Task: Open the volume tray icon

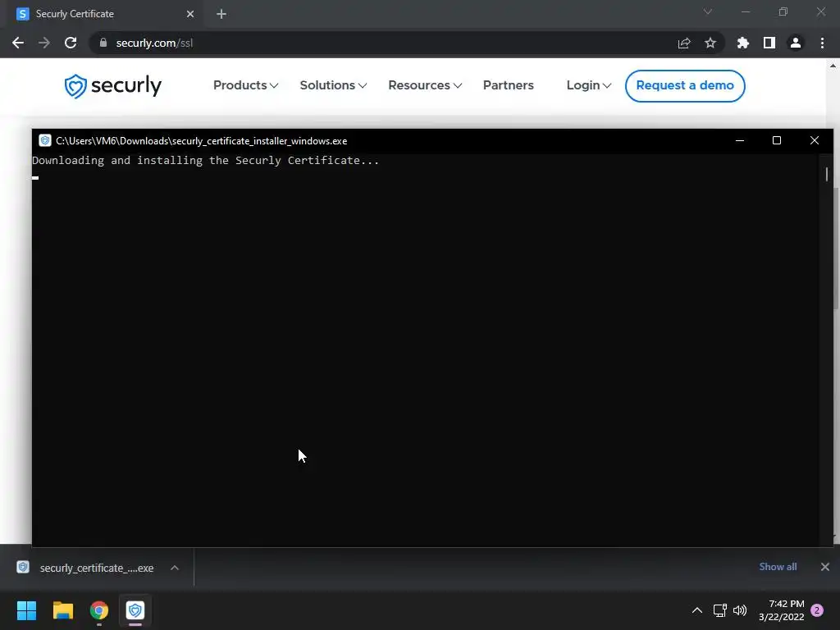Action: coord(740,610)
